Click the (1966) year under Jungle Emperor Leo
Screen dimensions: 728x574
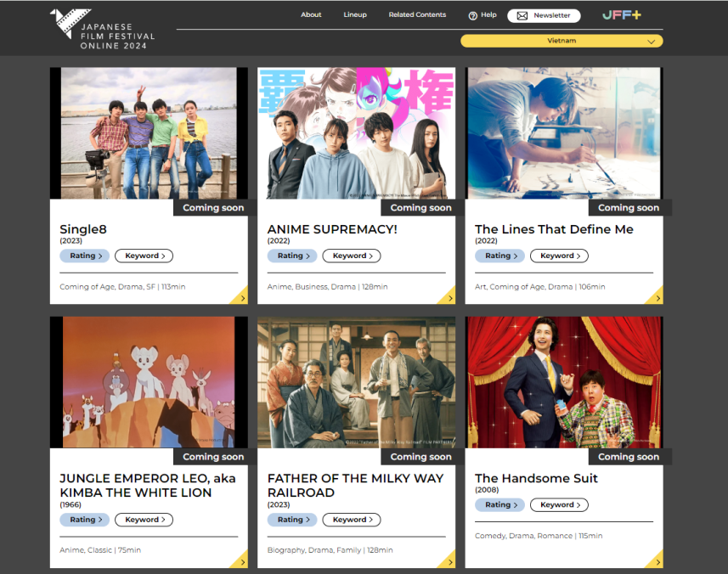[71, 505]
